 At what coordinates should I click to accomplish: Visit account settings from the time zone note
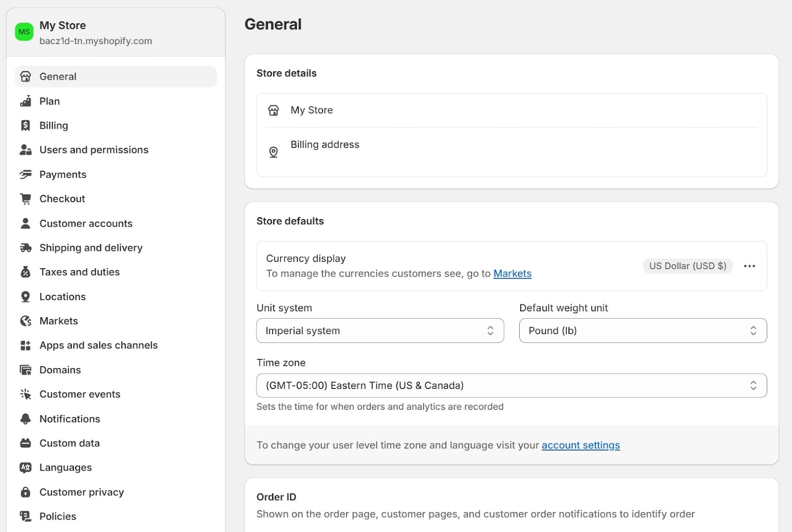click(581, 445)
